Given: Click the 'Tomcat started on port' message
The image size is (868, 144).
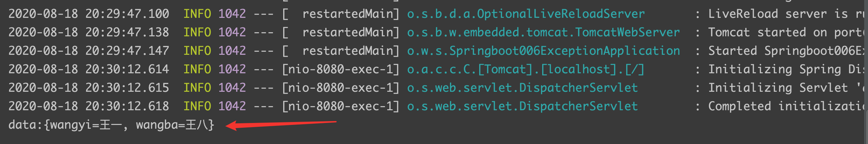Looking at the screenshot, I should tap(785, 32).
